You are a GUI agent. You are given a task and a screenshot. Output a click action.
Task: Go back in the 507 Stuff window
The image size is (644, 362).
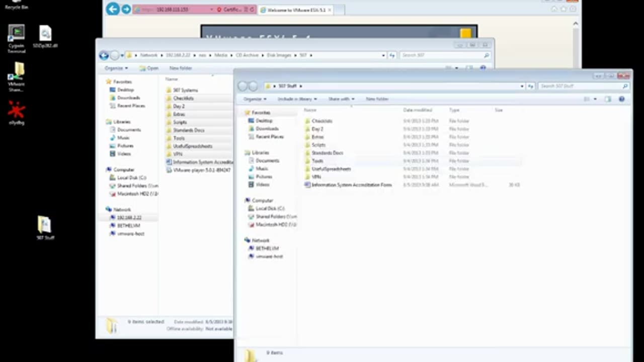243,86
